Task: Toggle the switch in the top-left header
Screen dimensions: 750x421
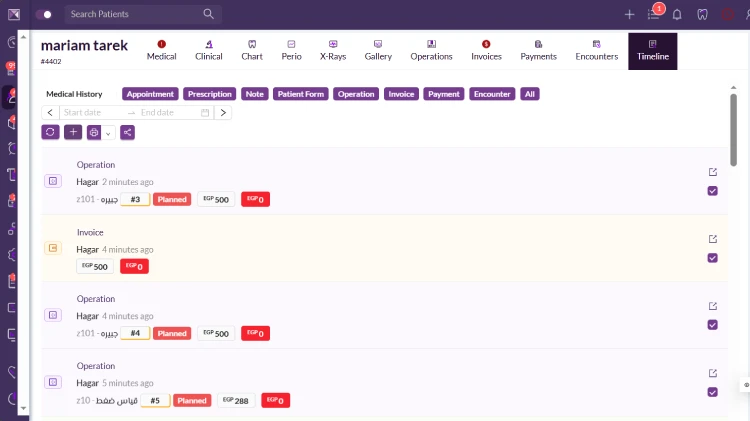Action: 44,15
